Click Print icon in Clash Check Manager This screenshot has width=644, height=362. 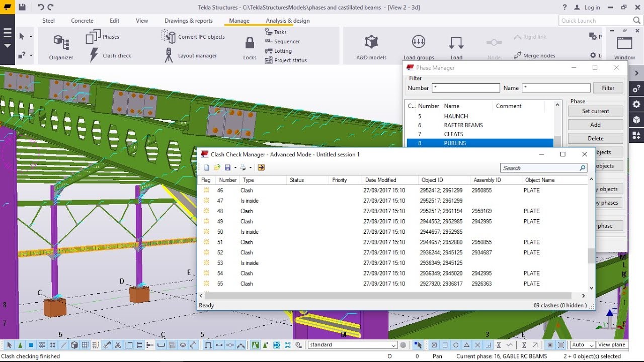[x=243, y=167]
